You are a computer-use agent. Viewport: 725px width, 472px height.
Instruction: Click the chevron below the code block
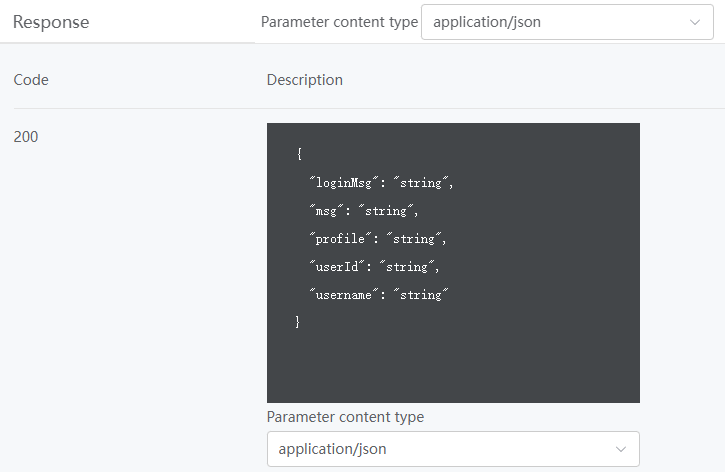coord(621,449)
